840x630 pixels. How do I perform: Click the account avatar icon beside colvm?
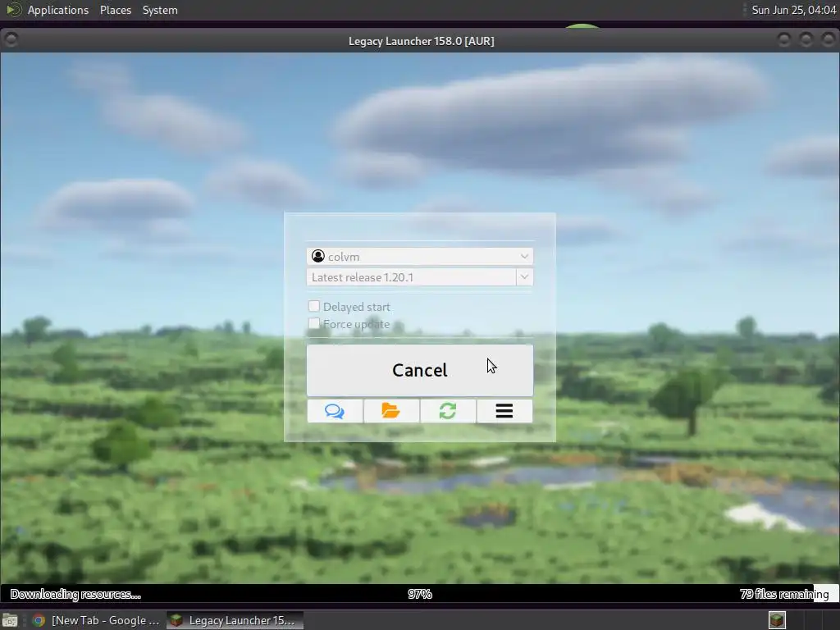[318, 256]
